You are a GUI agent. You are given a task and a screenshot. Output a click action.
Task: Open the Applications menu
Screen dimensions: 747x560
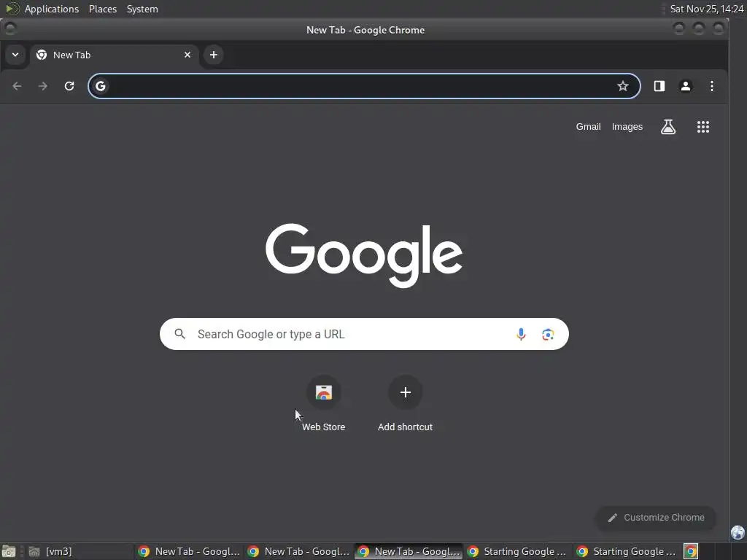click(x=52, y=9)
